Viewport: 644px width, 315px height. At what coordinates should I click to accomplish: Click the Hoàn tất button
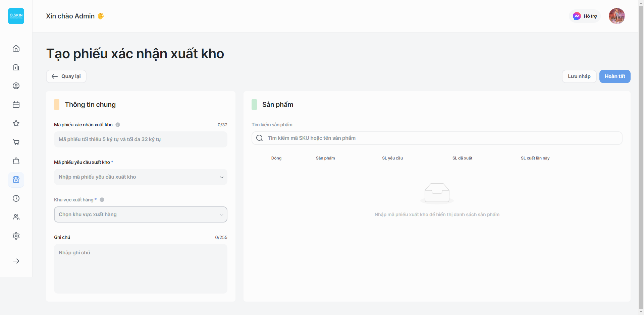pos(614,76)
